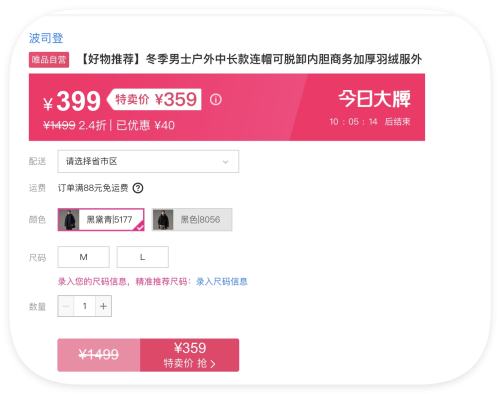Viewport: 500px width, 394px height.
Task: Decrease quantity with the minus button
Action: (x=66, y=306)
